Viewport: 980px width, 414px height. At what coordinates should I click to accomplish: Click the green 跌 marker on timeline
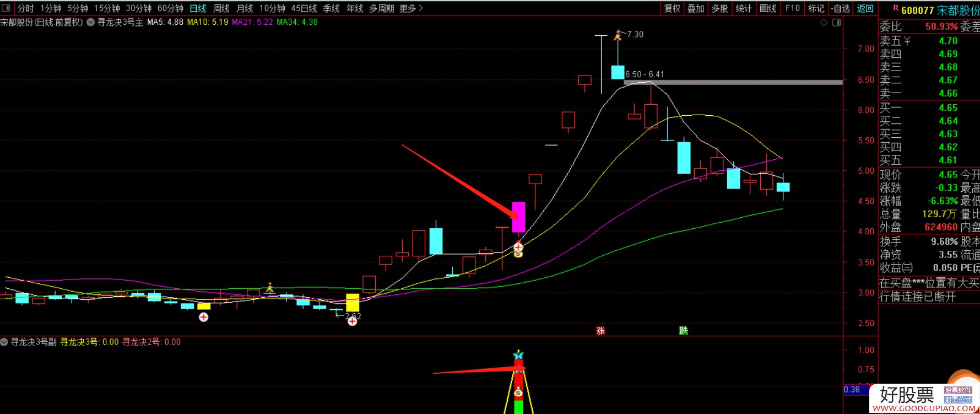(x=683, y=330)
